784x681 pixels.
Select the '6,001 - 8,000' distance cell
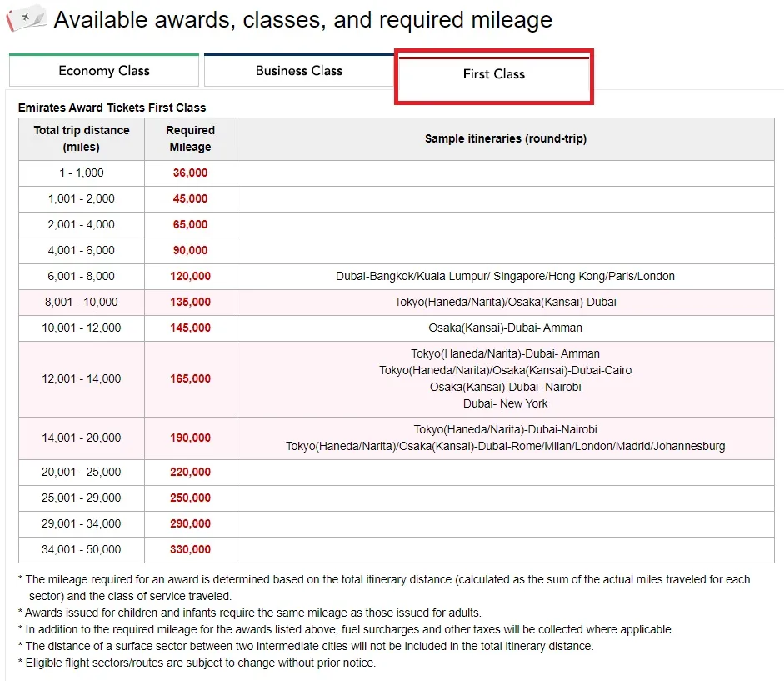(x=82, y=276)
